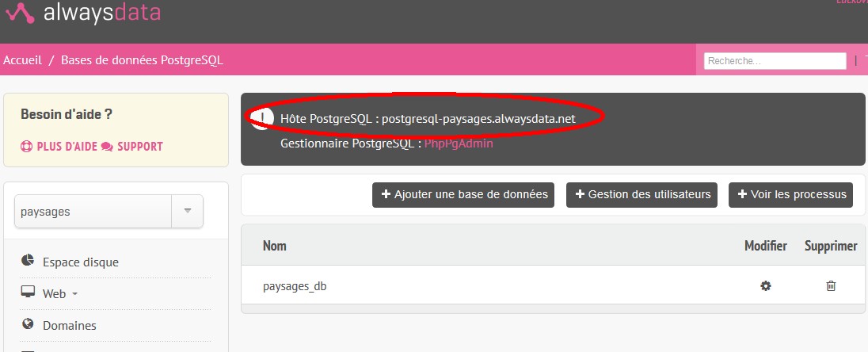Open the PhpPgAdmin manager link

pyautogui.click(x=459, y=143)
